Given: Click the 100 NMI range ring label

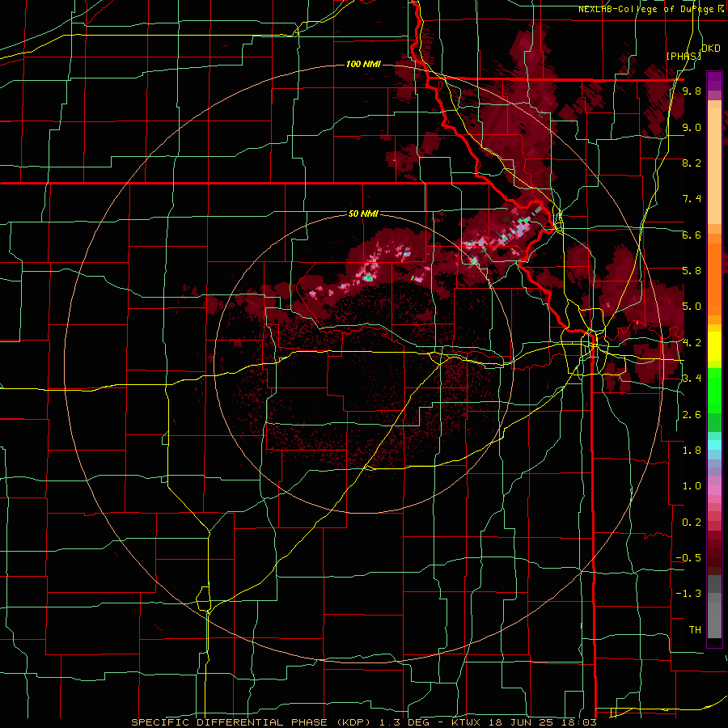Looking at the screenshot, I should click(363, 64).
